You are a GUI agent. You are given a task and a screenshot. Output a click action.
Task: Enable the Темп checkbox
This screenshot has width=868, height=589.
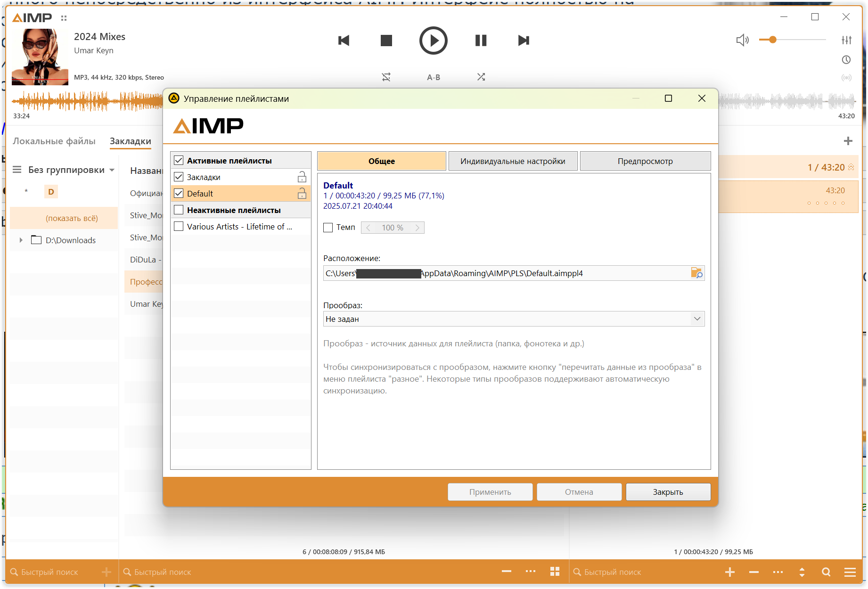coord(328,228)
